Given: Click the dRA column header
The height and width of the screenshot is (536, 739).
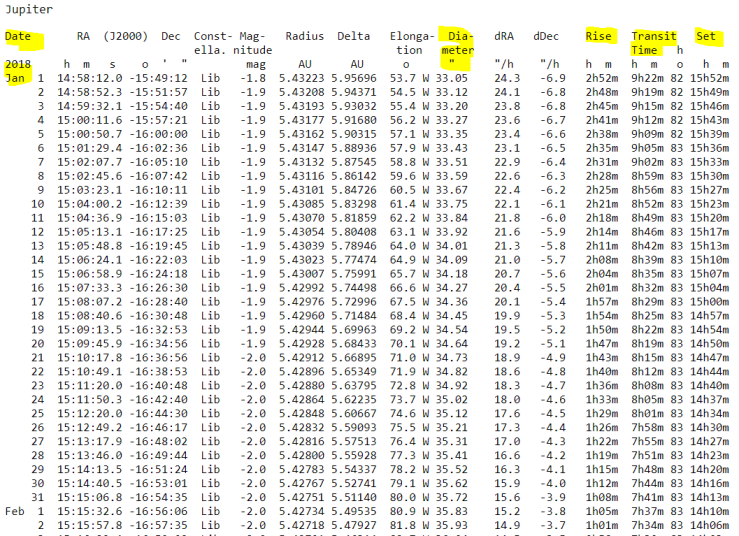Looking at the screenshot, I should coord(504,36).
